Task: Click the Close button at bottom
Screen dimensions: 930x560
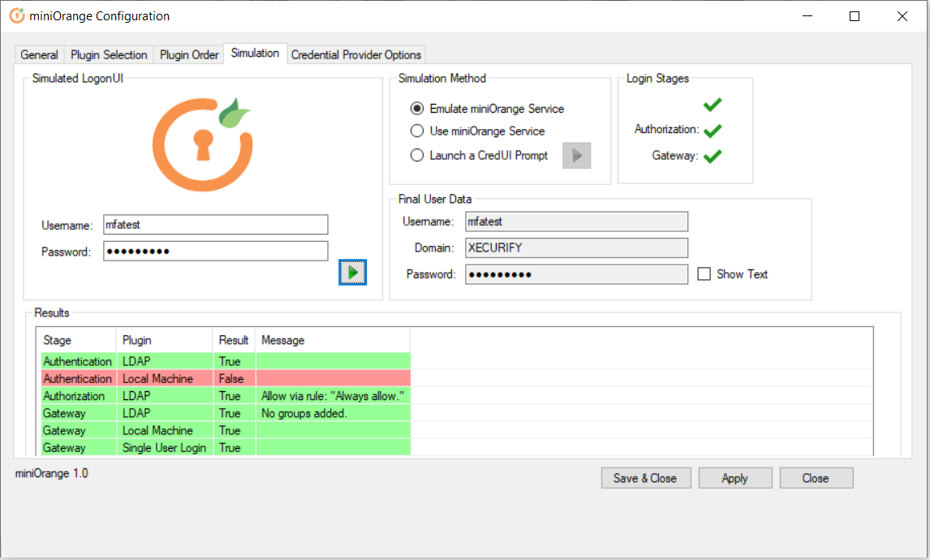Action: pos(816,478)
